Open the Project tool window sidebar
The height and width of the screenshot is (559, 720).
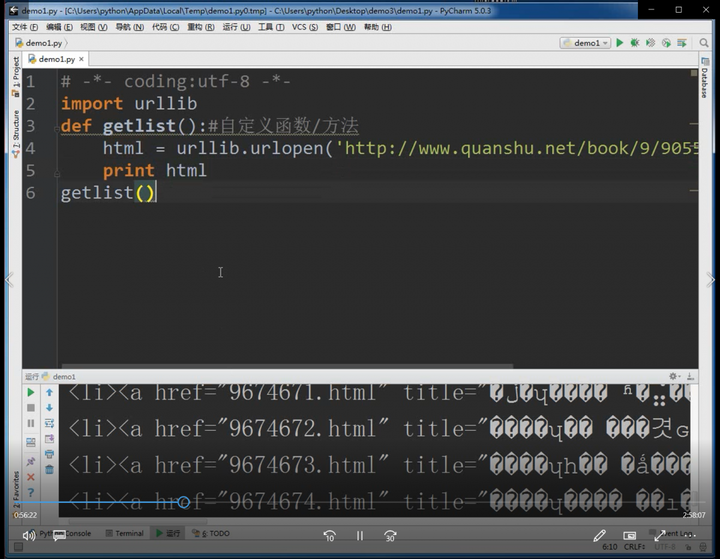(x=16, y=76)
